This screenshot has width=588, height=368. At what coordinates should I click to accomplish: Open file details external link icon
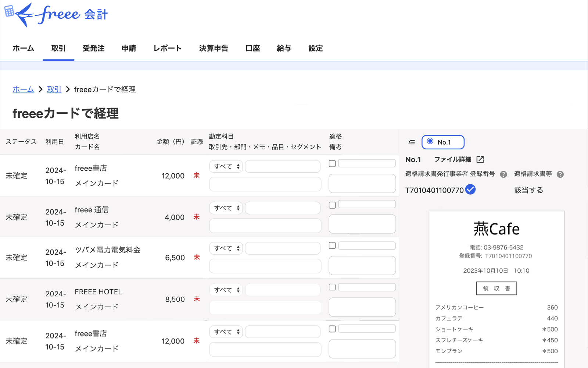[x=480, y=159]
